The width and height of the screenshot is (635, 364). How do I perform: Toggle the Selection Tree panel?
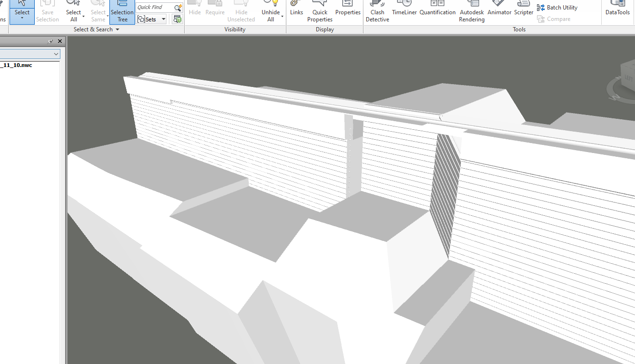click(122, 12)
